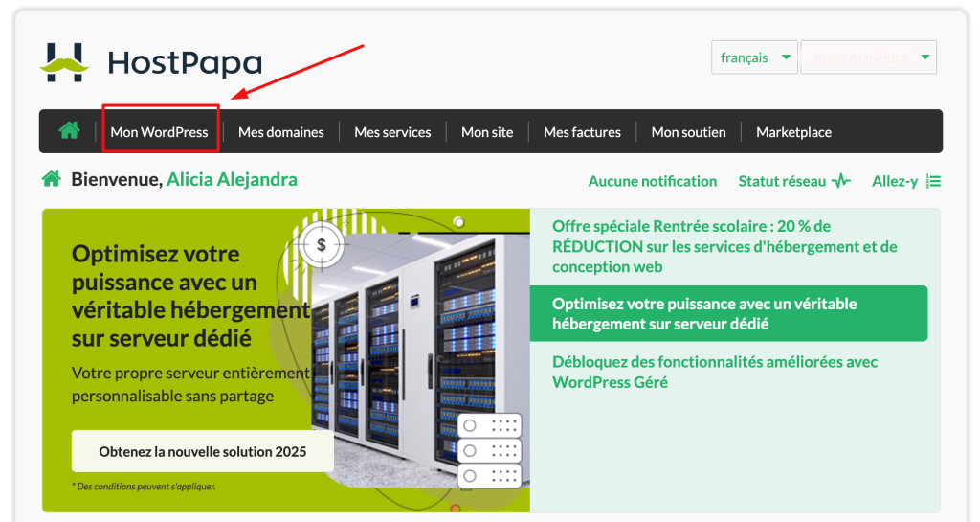This screenshot has width=980, height=522.
Task: Click the Optimisez votre puissance banner headline
Action: point(190,296)
